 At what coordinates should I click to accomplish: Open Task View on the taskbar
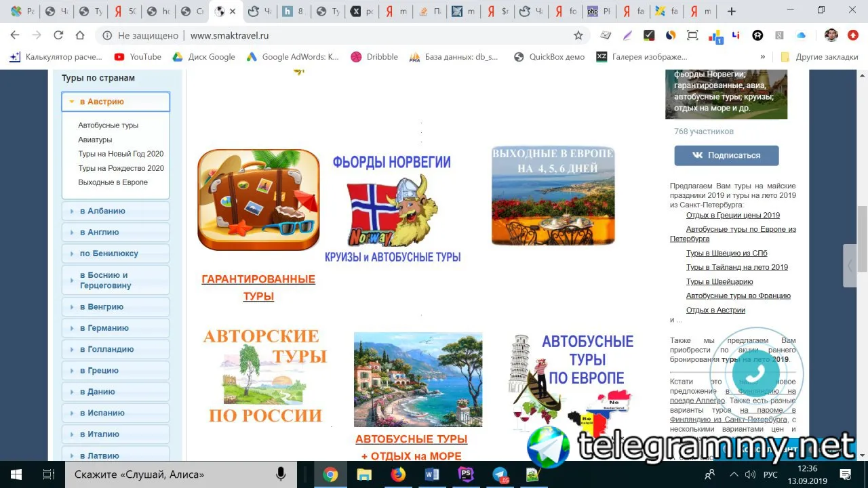point(48,474)
